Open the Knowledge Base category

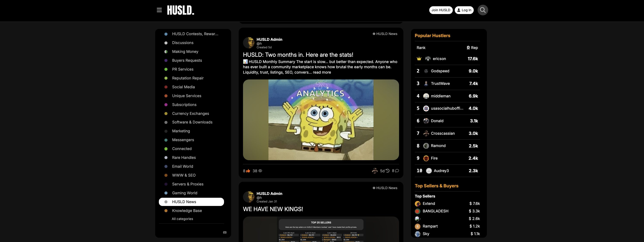point(187,211)
